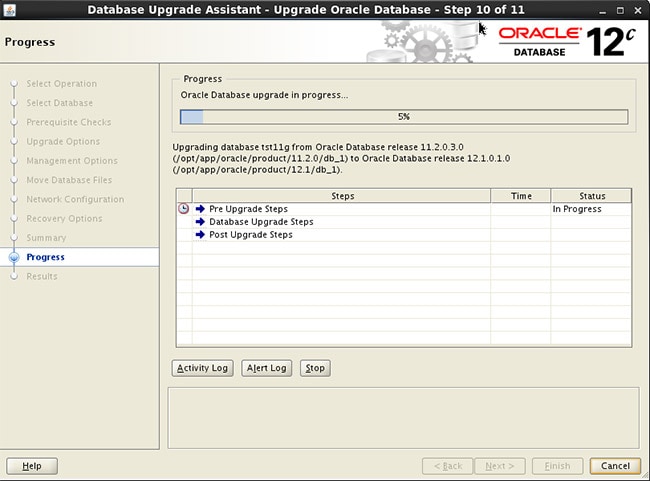
Task: Click the blue arrow next to Pre Upgrade Steps
Action: [x=200, y=209]
